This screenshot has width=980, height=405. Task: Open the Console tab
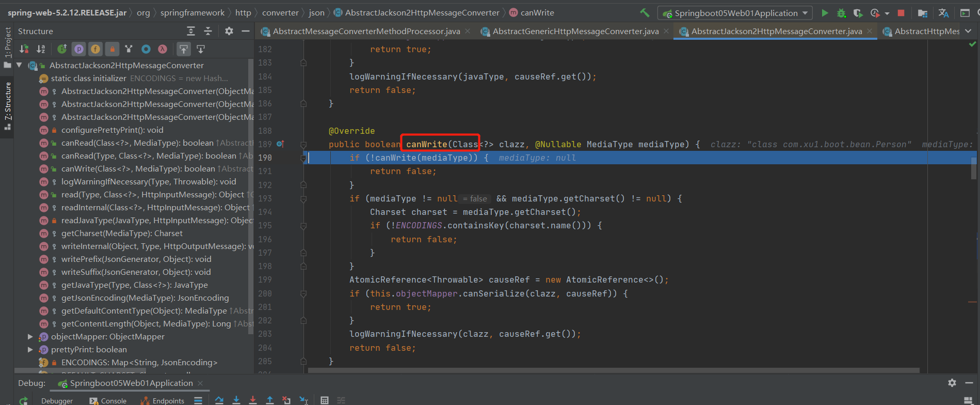(x=108, y=401)
